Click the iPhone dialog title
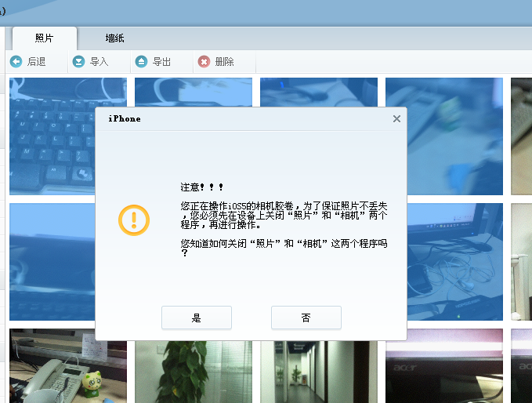This screenshot has height=403, width=532. tap(124, 118)
